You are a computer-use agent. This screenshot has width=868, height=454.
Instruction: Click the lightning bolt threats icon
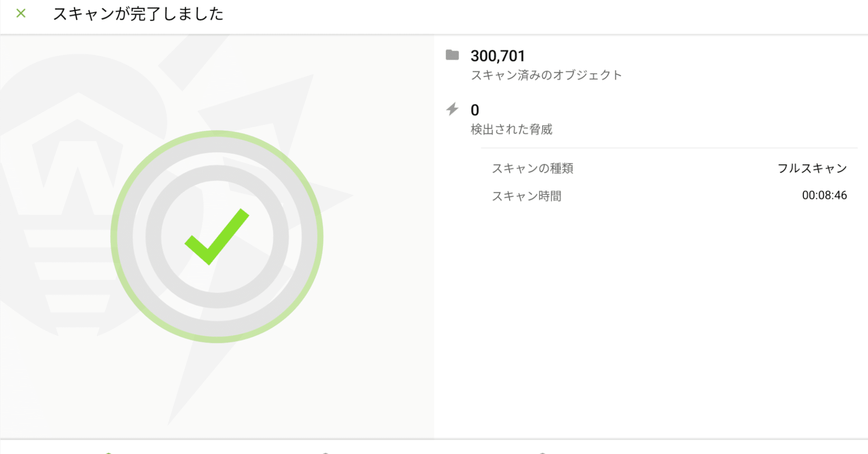[452, 109]
